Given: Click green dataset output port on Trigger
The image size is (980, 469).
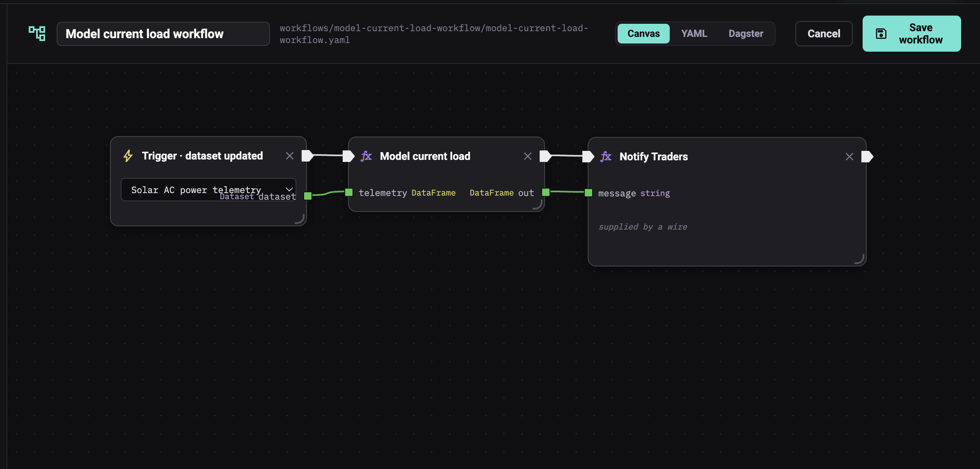Looking at the screenshot, I should coord(308,196).
